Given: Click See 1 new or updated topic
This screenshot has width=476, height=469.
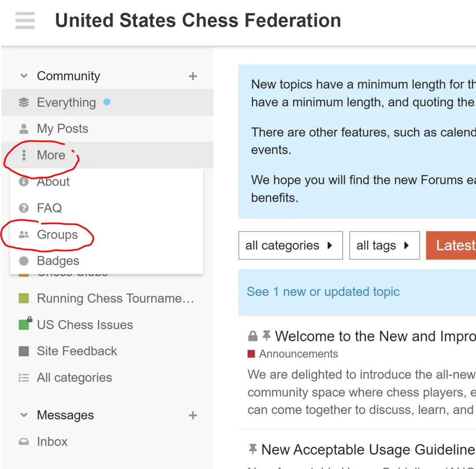Looking at the screenshot, I should click(x=323, y=292).
